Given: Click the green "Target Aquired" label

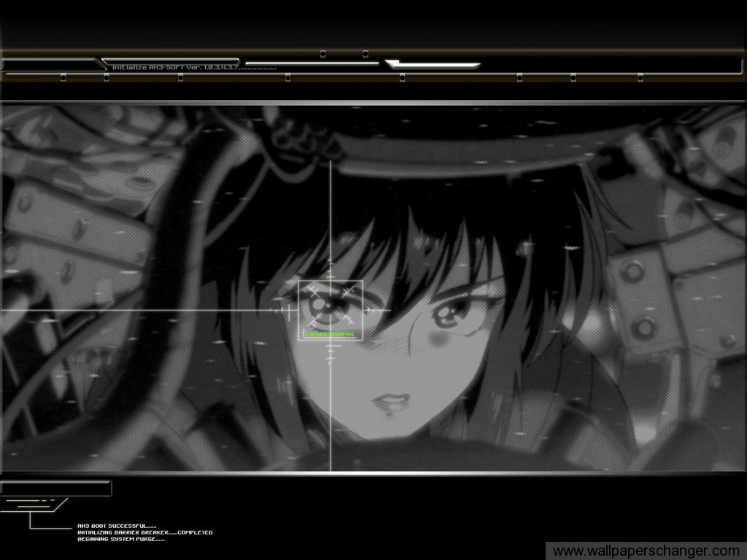Looking at the screenshot, I should point(330,334).
